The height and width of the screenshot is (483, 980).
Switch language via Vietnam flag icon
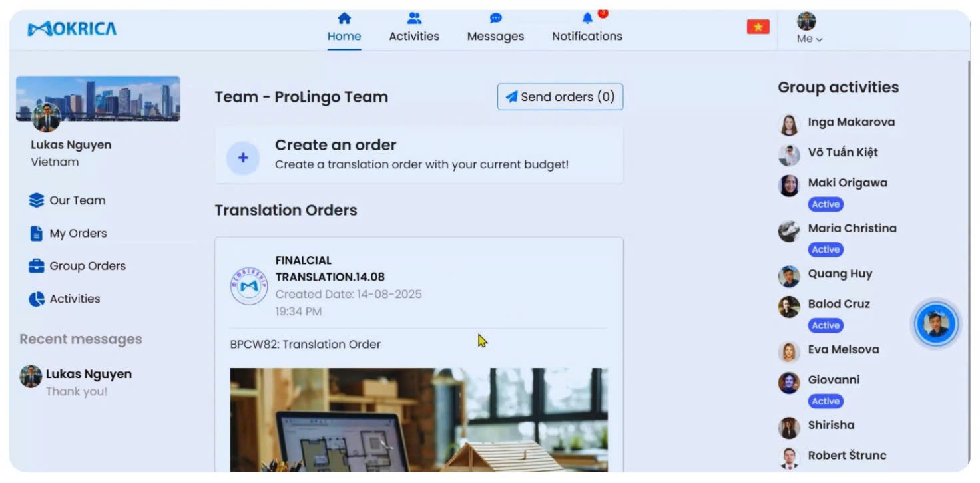click(758, 27)
